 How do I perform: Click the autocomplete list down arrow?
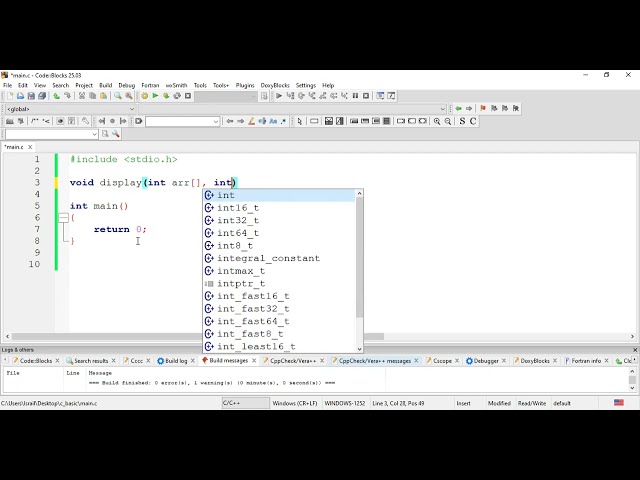pos(360,349)
